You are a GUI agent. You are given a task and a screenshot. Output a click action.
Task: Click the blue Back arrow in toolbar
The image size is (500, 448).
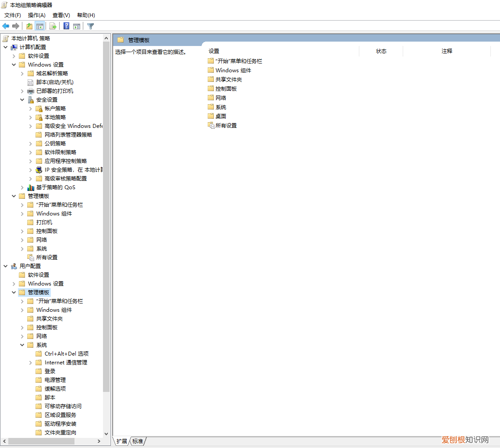tap(6, 26)
